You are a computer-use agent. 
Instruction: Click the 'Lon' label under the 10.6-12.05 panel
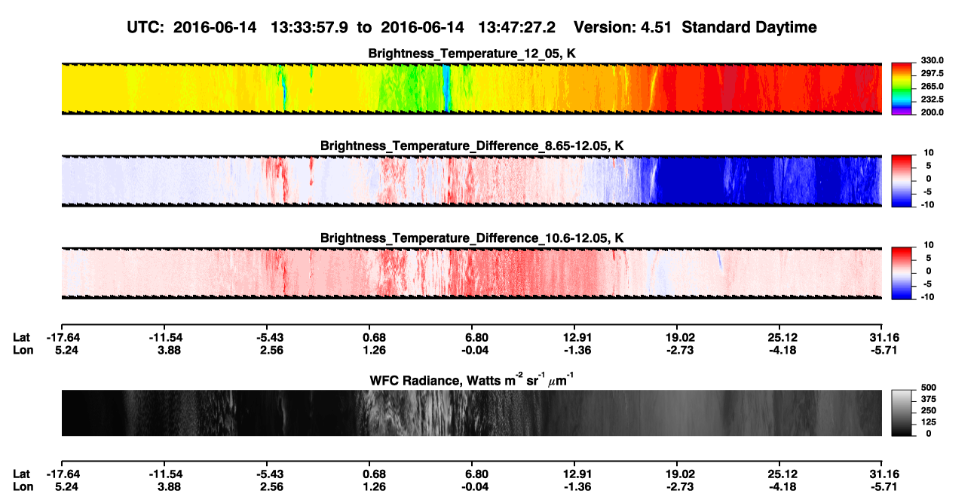pyautogui.click(x=22, y=349)
